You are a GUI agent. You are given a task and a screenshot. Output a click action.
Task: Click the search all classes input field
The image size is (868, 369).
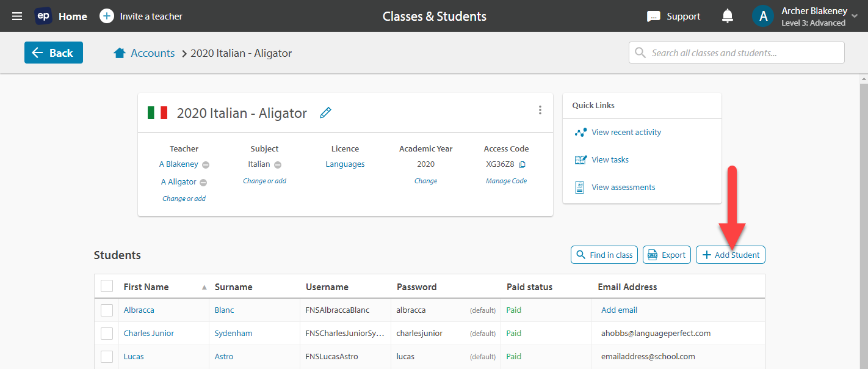[732, 53]
